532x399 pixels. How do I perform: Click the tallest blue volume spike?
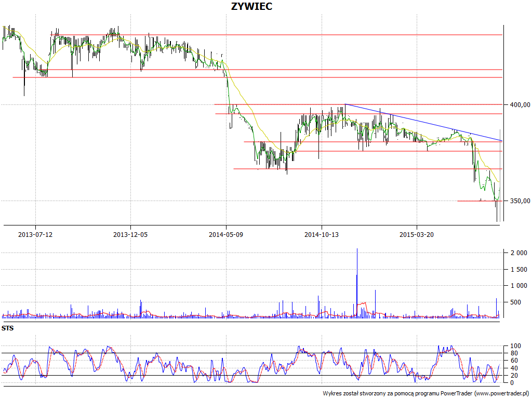pos(357,283)
